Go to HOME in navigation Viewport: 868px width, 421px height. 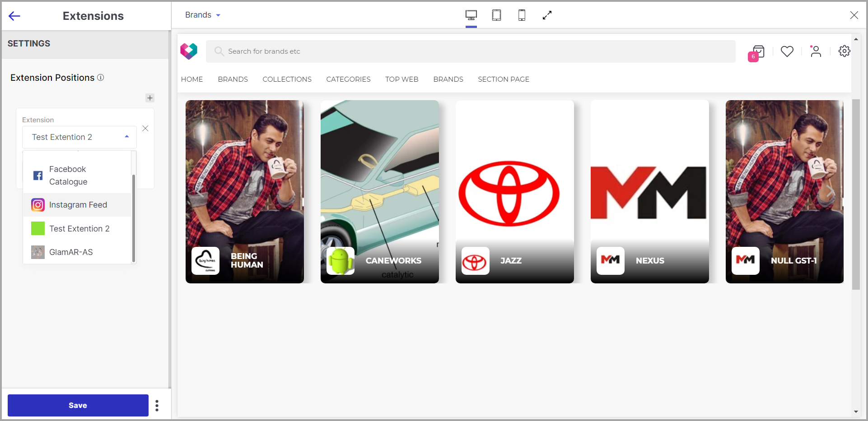192,79
